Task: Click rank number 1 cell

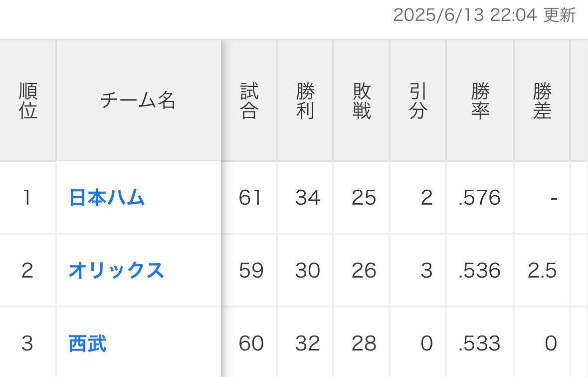Action: (27, 198)
